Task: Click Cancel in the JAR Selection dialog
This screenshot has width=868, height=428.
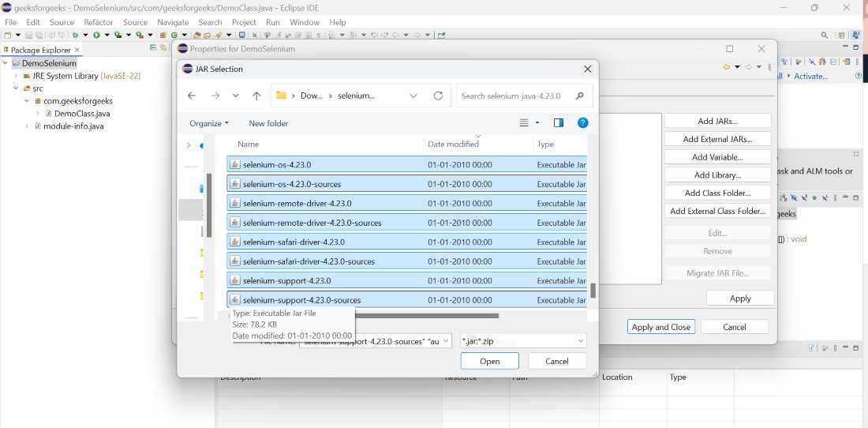Action: click(557, 361)
